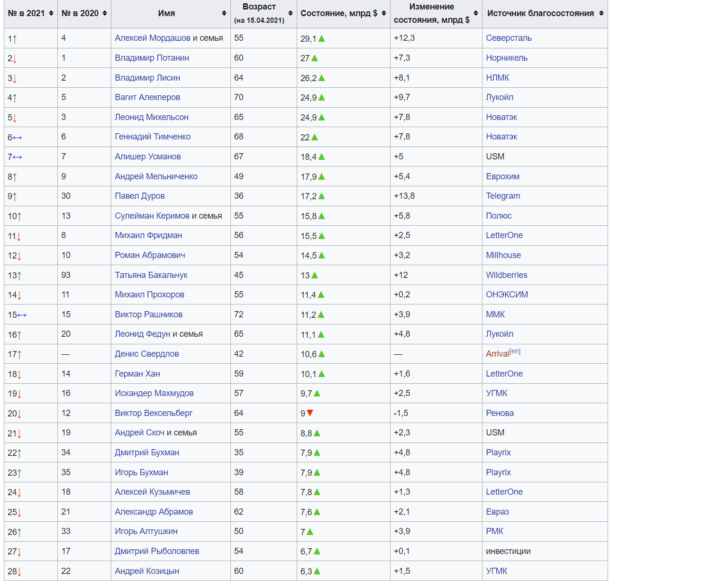Open Искандер Махмудов link
Image resolution: width=728 pixels, height=581 pixels.
coord(154,393)
